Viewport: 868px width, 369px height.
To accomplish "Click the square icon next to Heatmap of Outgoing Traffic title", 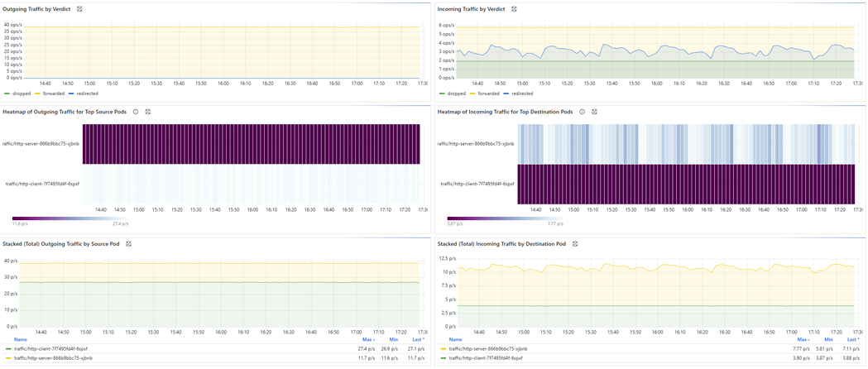I will tap(148, 112).
